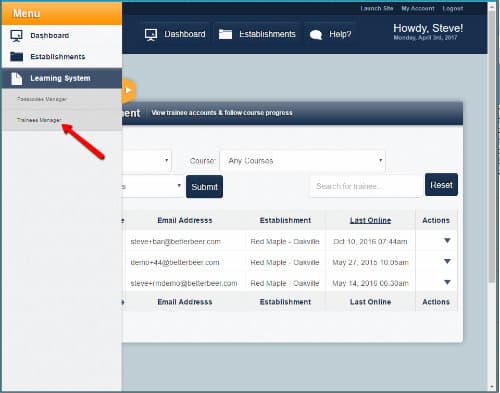
Task: Sort by the Last Online column header
Action: (370, 220)
